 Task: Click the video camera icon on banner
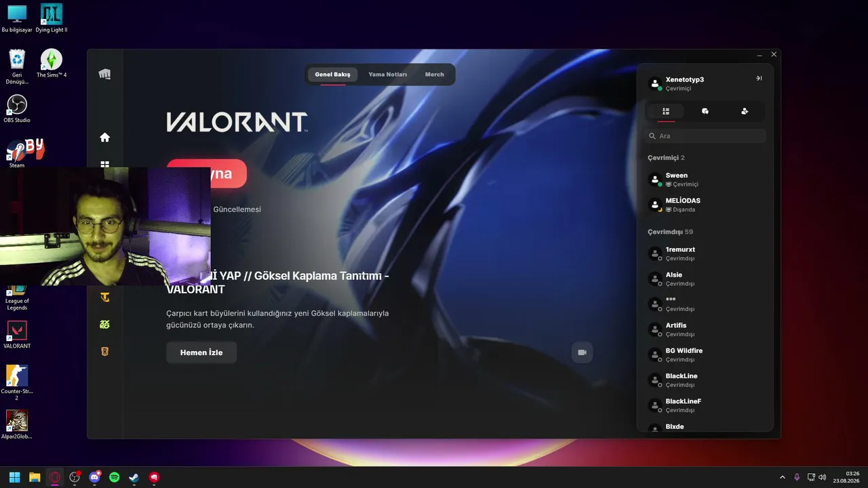pos(582,352)
